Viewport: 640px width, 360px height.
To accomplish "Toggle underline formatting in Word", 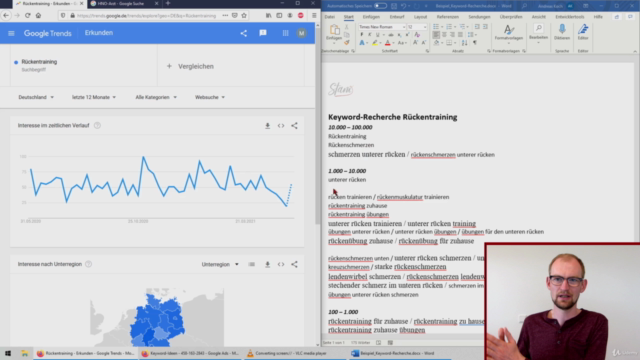I will [x=377, y=35].
